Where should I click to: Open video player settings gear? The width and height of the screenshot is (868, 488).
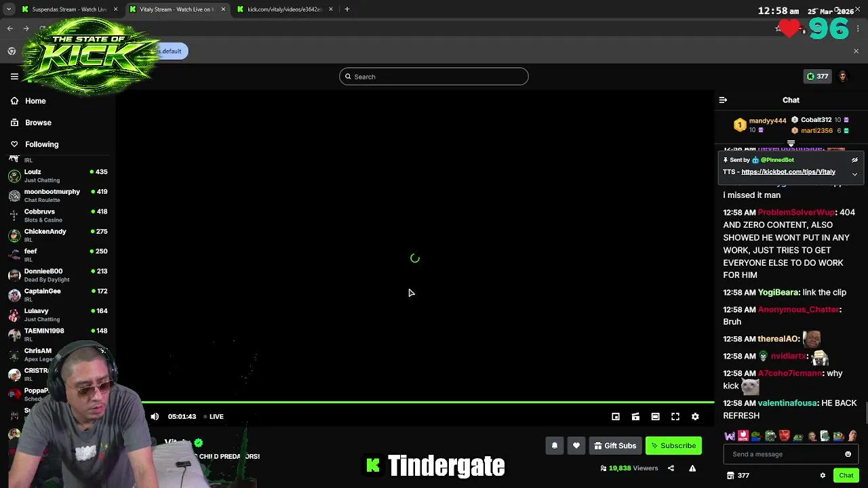tap(695, 417)
